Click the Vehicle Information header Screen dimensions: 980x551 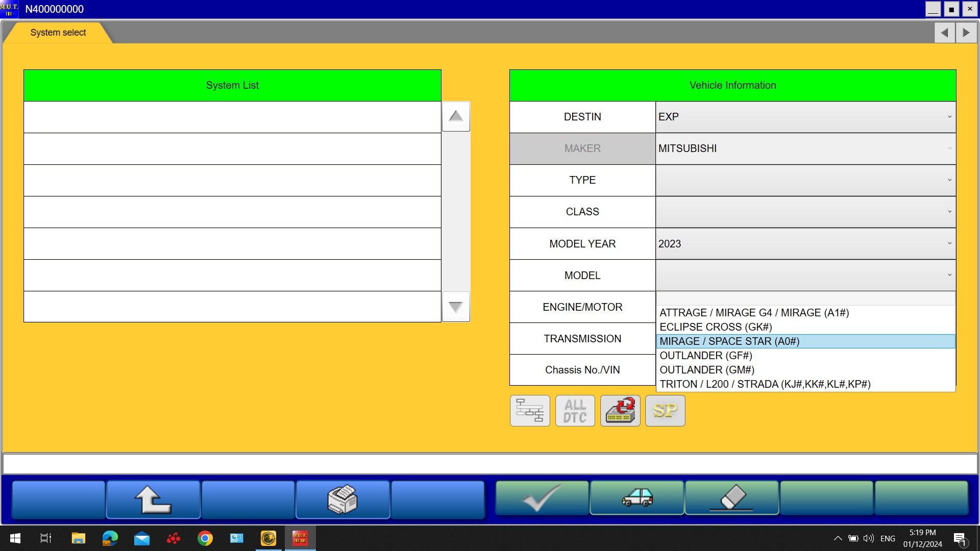[x=732, y=85]
